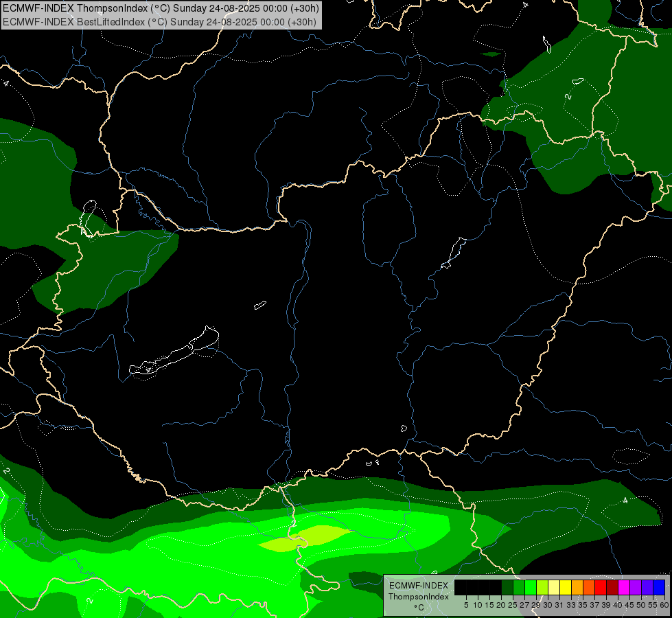
Task: Click legend scale value 20
Action: coord(502,605)
